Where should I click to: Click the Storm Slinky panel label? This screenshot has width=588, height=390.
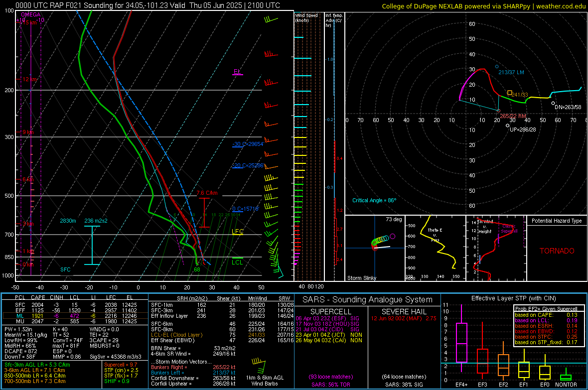(361, 278)
